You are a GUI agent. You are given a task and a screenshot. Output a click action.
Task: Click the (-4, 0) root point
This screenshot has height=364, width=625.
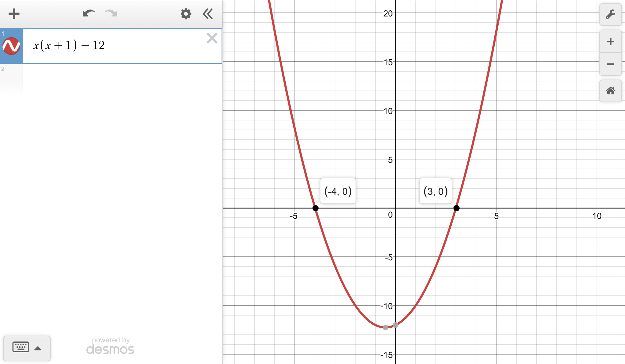tap(316, 208)
